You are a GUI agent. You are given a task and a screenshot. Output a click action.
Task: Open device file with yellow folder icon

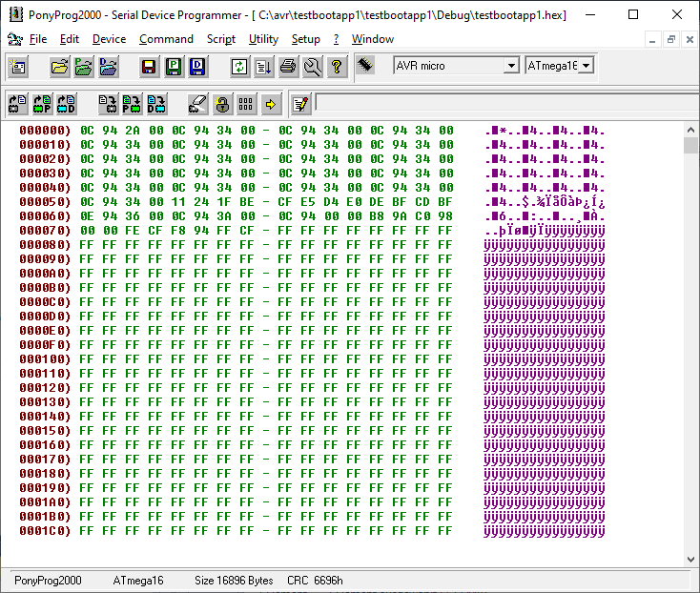(x=60, y=67)
